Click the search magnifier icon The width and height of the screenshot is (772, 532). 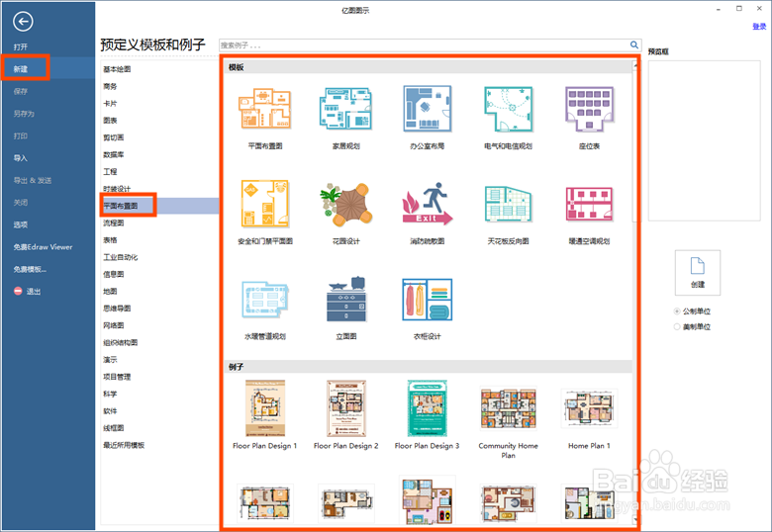[634, 44]
